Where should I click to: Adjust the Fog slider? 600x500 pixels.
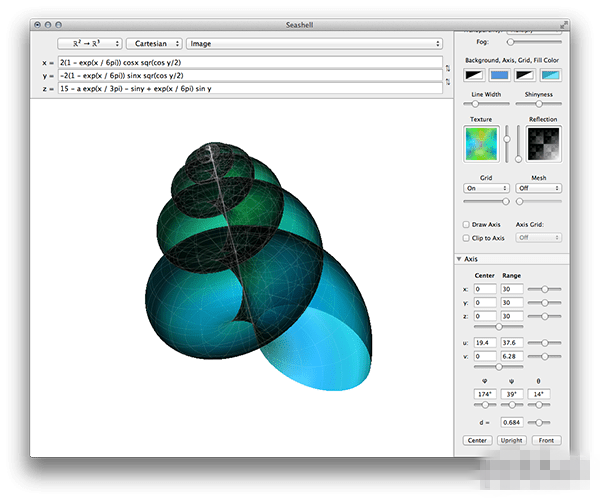[512, 42]
